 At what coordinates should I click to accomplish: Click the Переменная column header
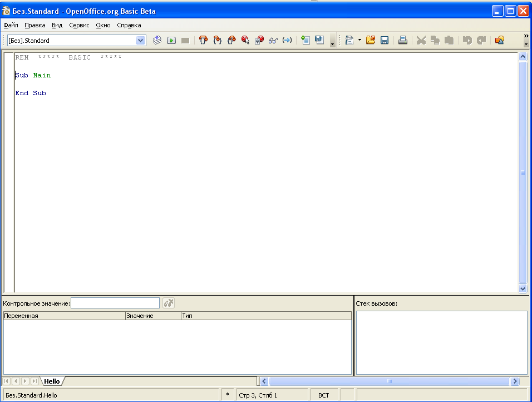coord(64,316)
